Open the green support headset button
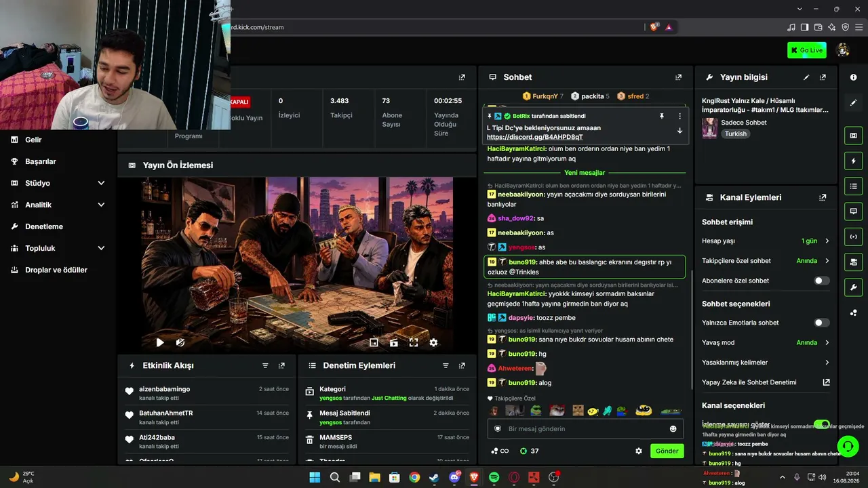This screenshot has width=868, height=488. (x=848, y=446)
